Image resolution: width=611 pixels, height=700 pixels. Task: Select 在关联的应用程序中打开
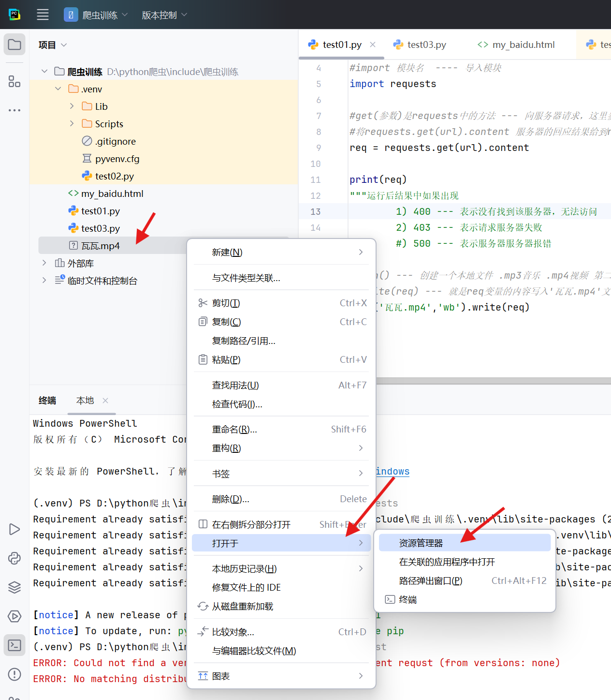[465, 562]
